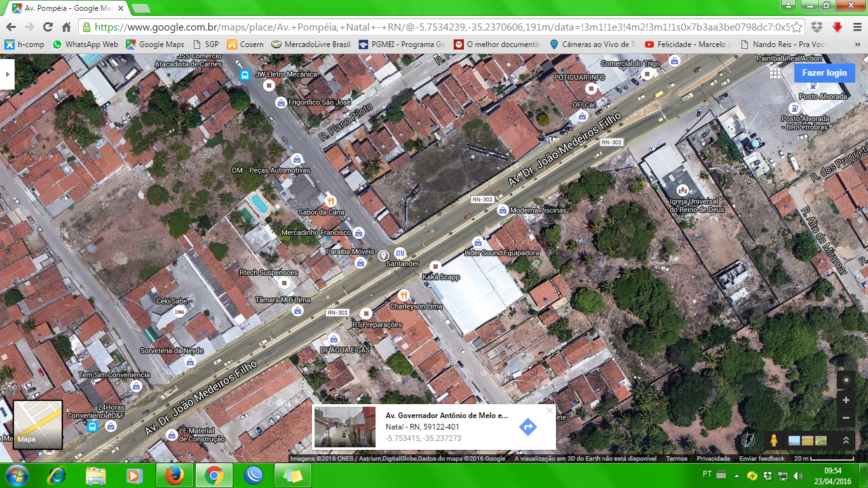Open the Nando Reis bookmark
This screenshot has width=868, height=488.
coord(783,44)
